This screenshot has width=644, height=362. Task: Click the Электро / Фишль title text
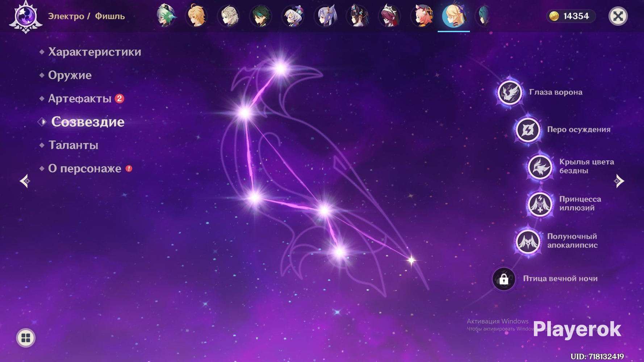[86, 16]
